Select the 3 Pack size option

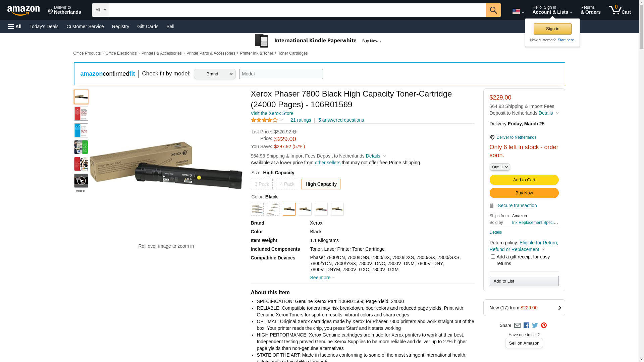262,184
